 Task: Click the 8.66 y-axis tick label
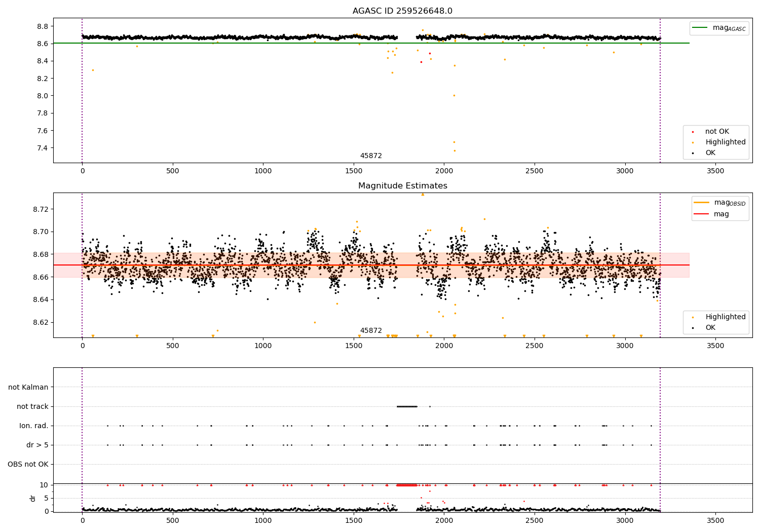41,277
